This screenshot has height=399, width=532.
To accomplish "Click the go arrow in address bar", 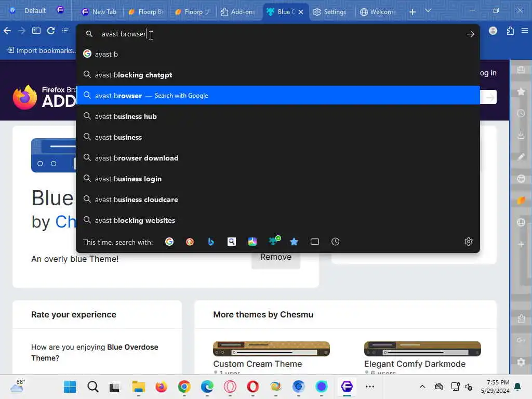I will point(471,34).
